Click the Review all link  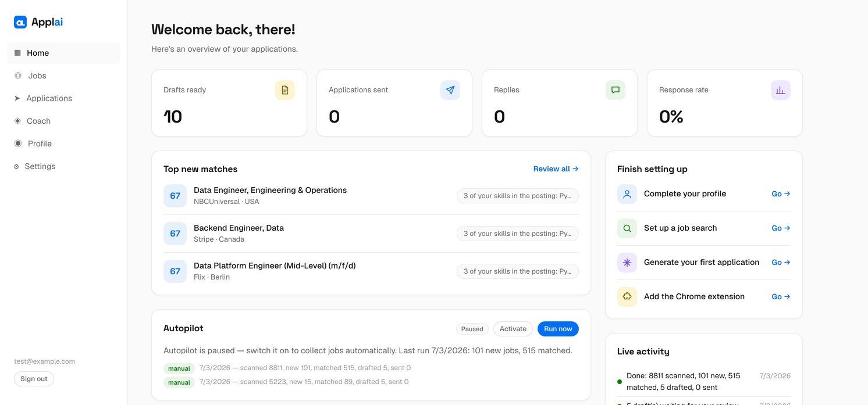click(x=556, y=169)
